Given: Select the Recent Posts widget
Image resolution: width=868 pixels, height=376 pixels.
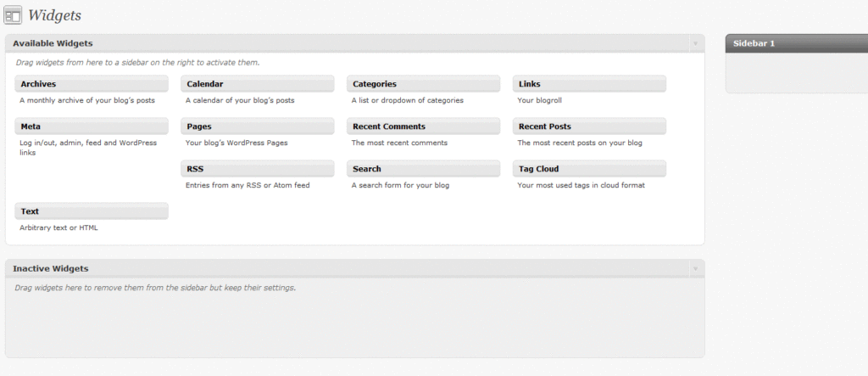Looking at the screenshot, I should [x=590, y=126].
